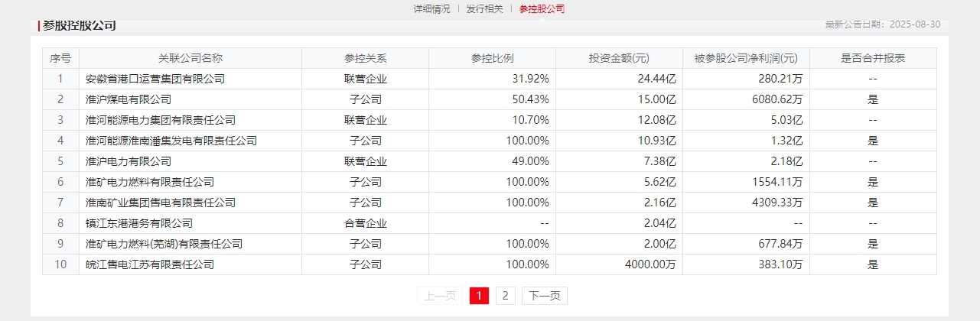Click the 是否合并报表 column header
This screenshot has height=321, width=980.
(x=873, y=58)
